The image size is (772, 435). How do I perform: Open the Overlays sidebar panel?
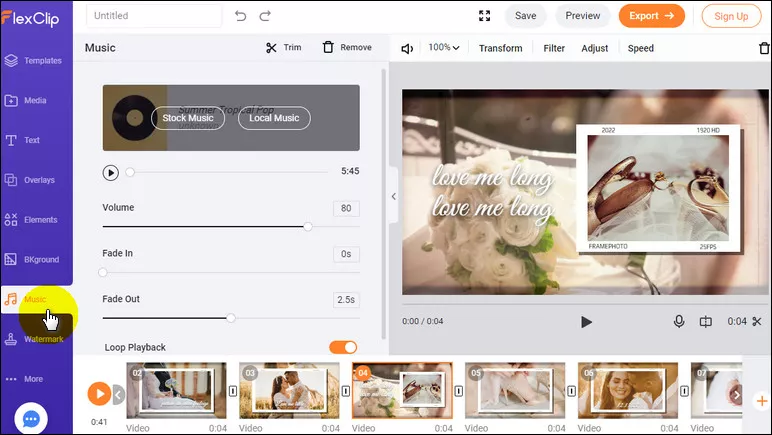(x=30, y=180)
